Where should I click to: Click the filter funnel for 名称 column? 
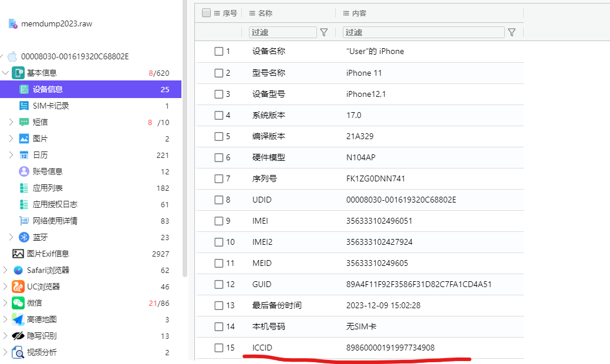coord(323,32)
